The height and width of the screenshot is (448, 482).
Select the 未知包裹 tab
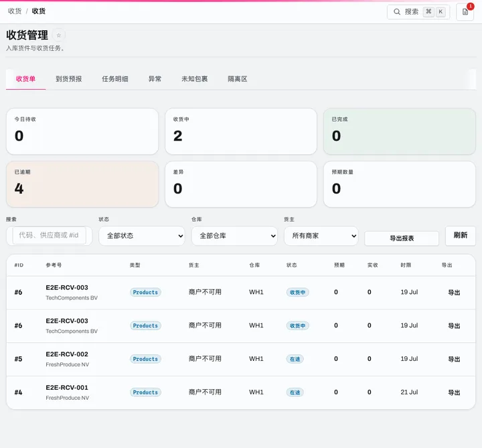click(195, 79)
